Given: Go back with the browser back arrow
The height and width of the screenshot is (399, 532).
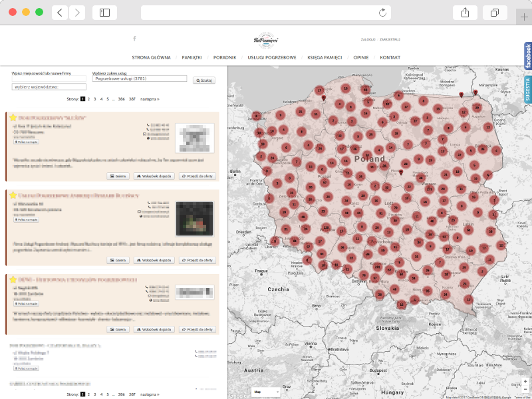Looking at the screenshot, I should tap(60, 13).
